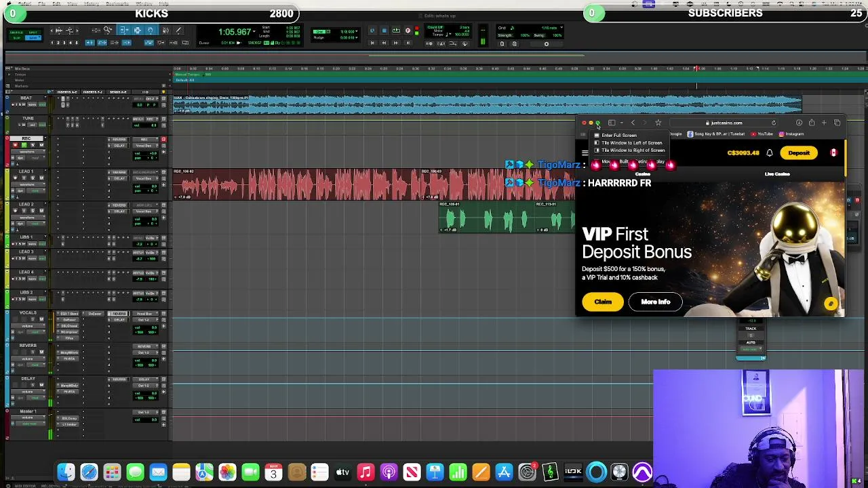
Task: Select the Grabber hand tool
Action: pos(151,30)
